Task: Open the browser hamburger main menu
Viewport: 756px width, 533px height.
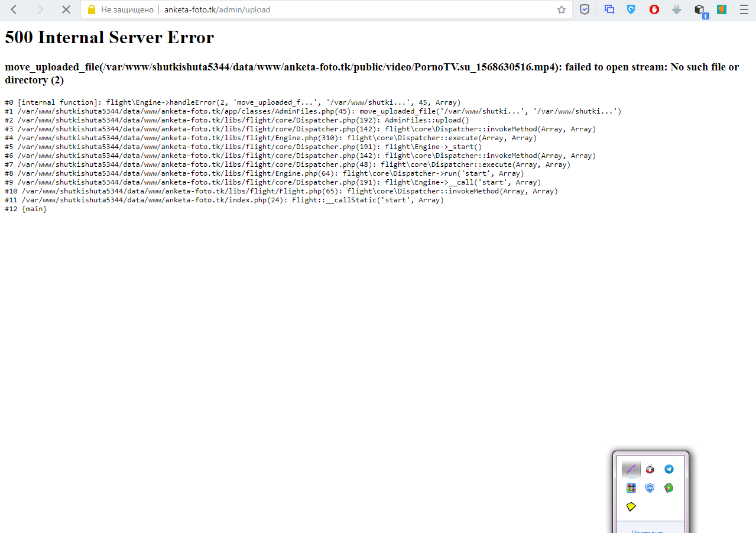Action: coord(744,9)
